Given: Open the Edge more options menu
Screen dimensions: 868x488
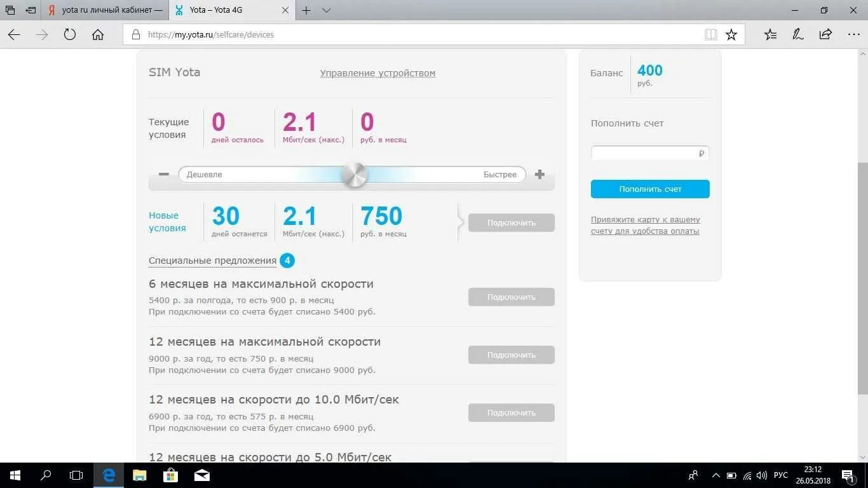Looking at the screenshot, I should tap(853, 34).
